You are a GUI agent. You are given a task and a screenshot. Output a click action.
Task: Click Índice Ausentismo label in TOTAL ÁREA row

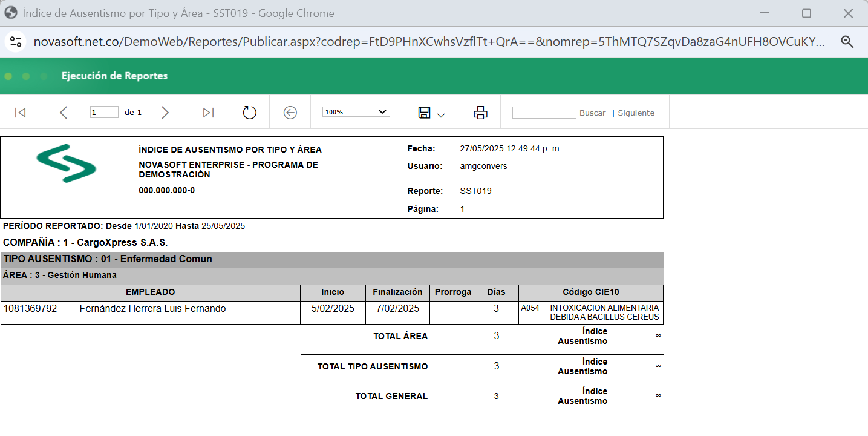(x=582, y=336)
